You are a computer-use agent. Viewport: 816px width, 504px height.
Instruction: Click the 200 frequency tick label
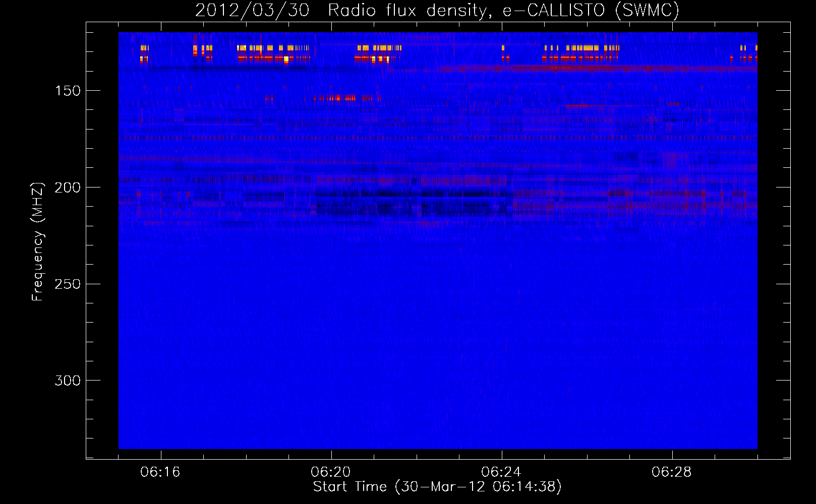click(68, 187)
